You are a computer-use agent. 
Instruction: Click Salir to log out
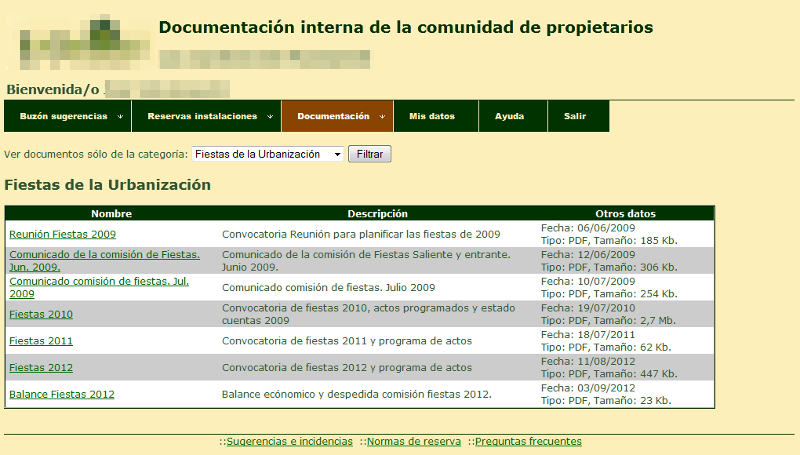click(575, 116)
